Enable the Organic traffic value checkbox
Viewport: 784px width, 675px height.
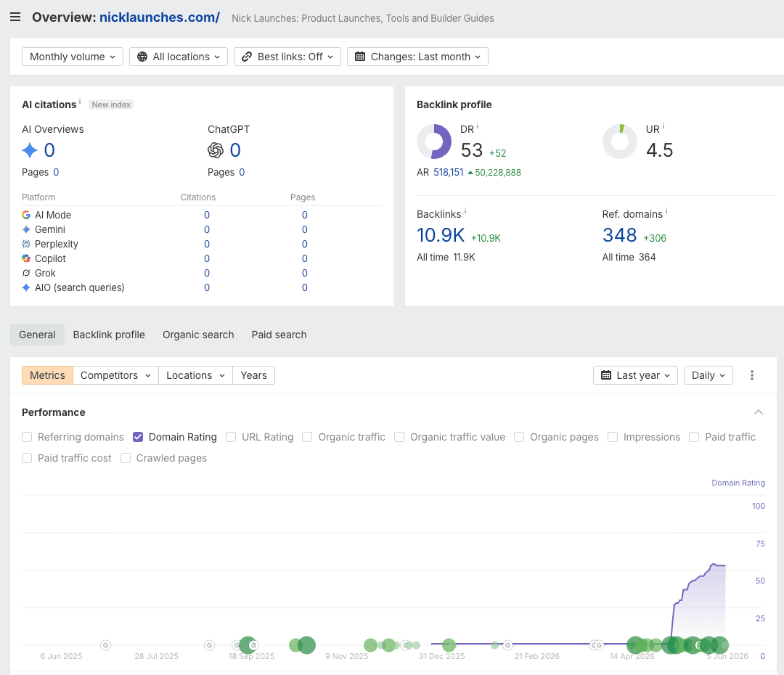(x=399, y=437)
